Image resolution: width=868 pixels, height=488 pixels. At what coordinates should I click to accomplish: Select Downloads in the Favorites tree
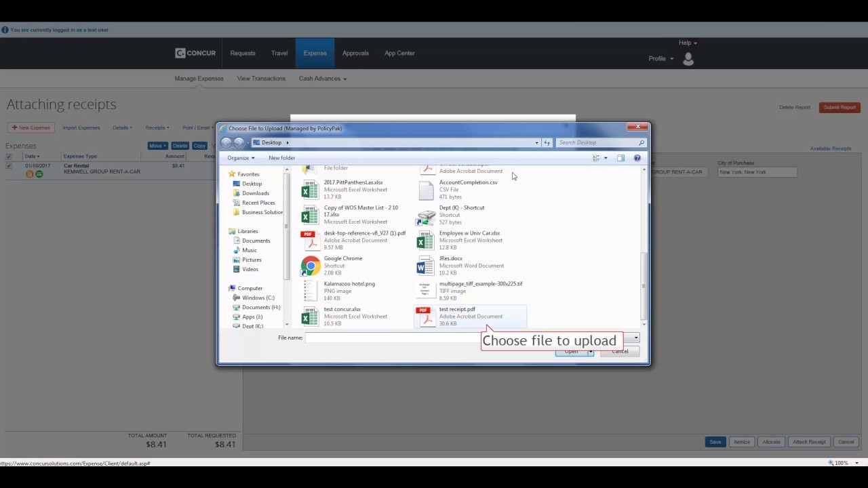pyautogui.click(x=256, y=193)
